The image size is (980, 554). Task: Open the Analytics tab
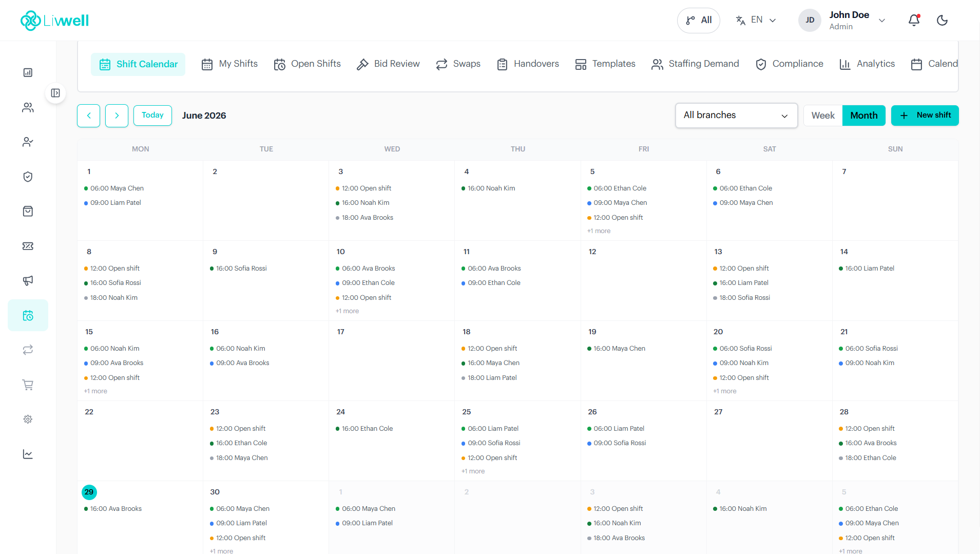click(867, 64)
